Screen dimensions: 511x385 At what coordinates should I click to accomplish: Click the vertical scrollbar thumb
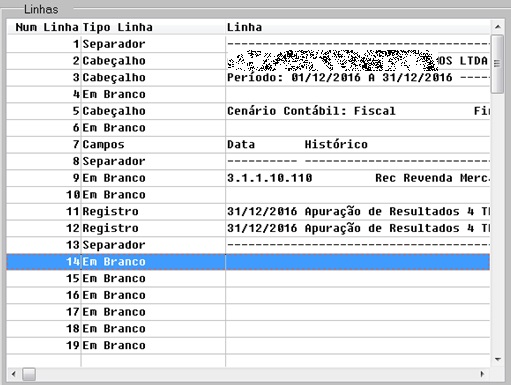(x=498, y=64)
